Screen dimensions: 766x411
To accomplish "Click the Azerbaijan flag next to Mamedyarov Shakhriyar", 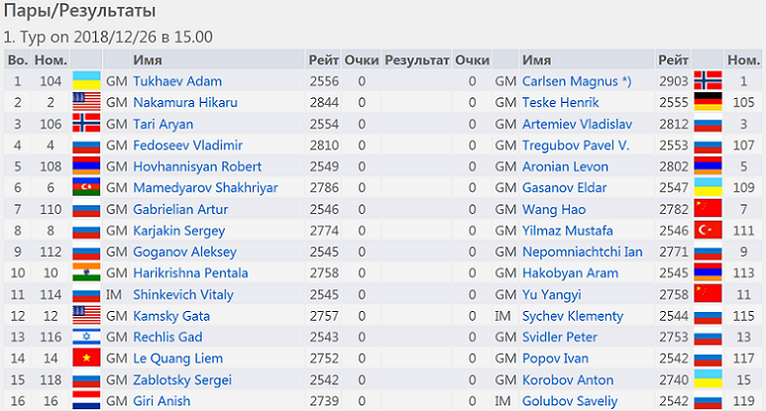I will [86, 188].
